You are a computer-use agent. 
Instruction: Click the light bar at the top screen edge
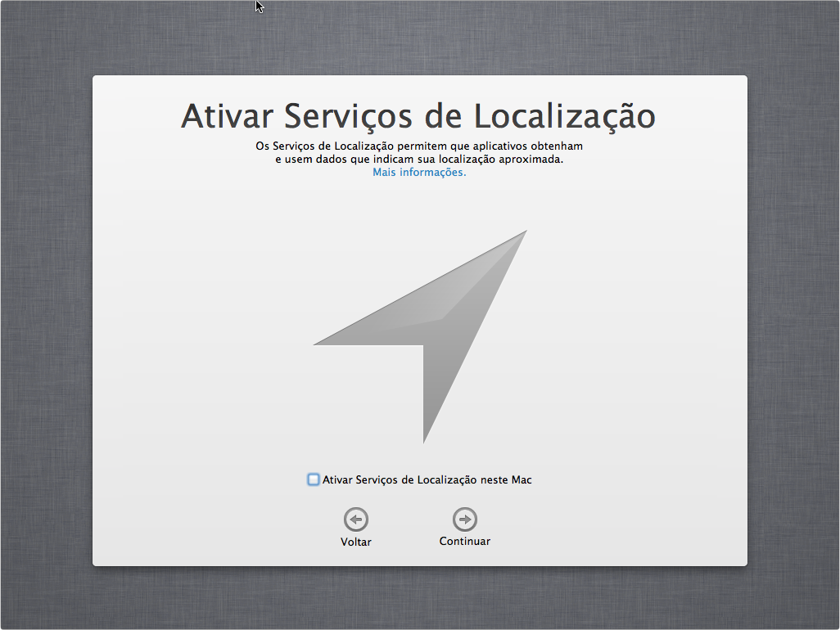coord(260,1)
